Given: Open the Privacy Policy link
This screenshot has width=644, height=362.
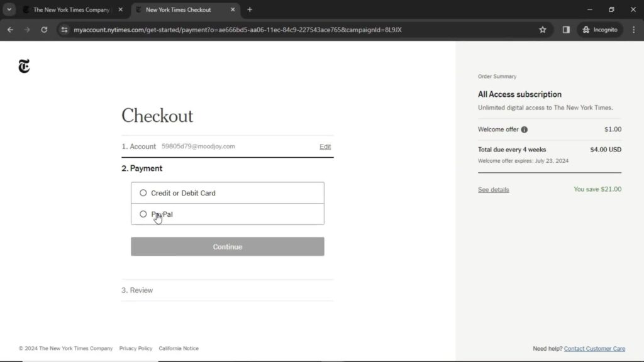Looking at the screenshot, I should click(136, 348).
